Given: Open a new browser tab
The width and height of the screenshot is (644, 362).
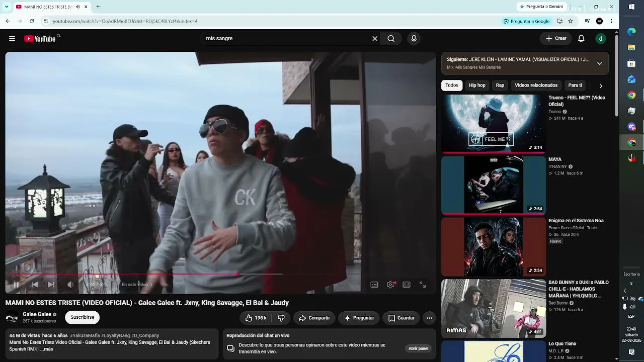Looking at the screenshot, I should pos(98,7).
